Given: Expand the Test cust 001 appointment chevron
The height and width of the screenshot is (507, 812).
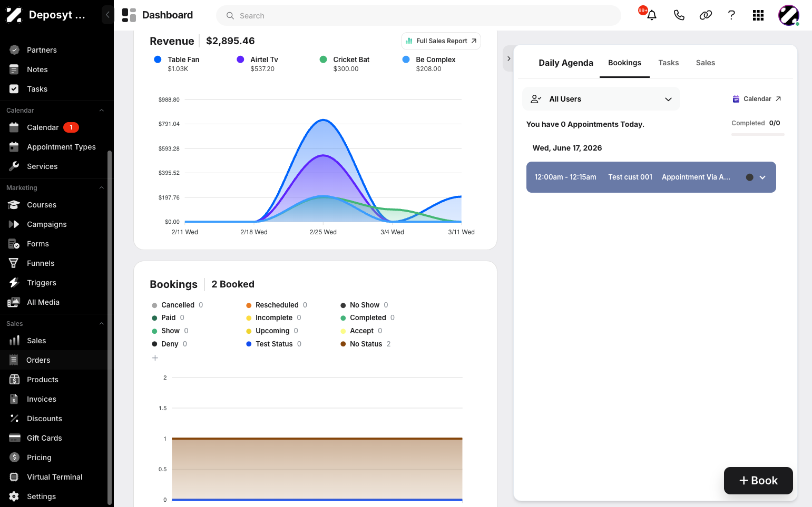Looking at the screenshot, I should [762, 177].
